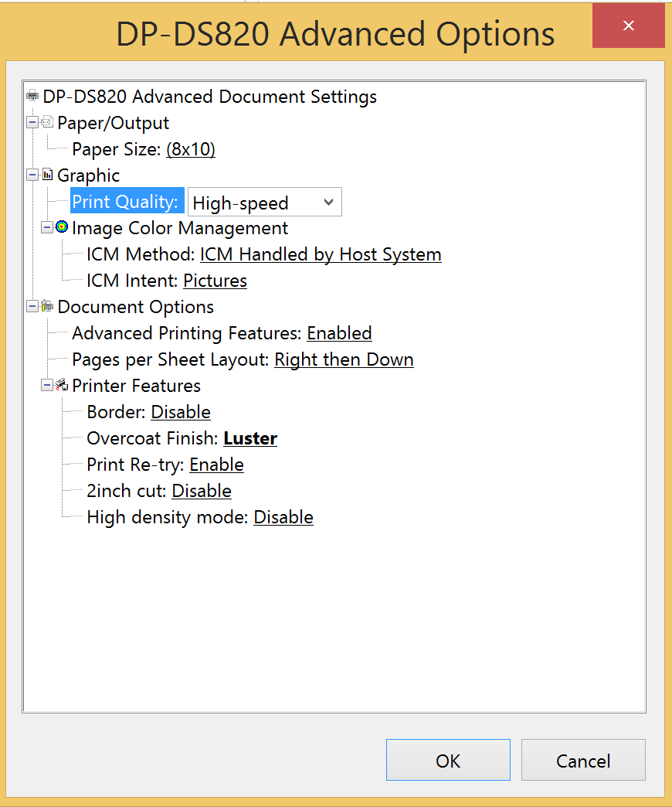Collapse the Image Color Management node
Viewport: 672px width, 807px height.
(47, 227)
